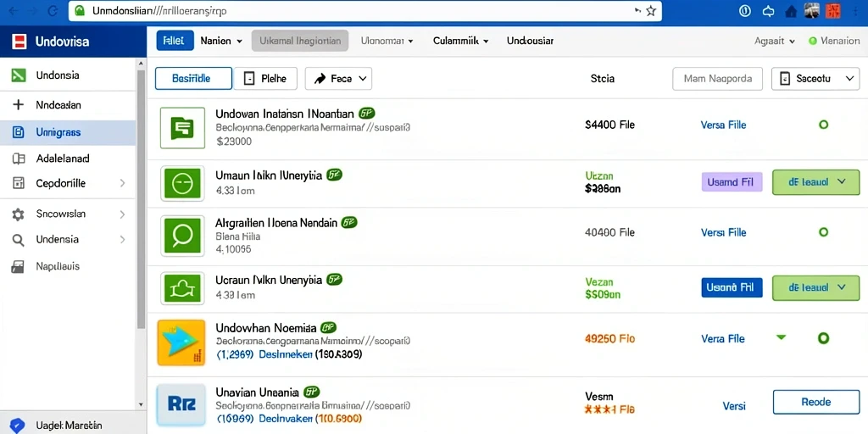The height and width of the screenshot is (434, 868).
Task: Click the home icon in browser toolbar
Action: 791,11
